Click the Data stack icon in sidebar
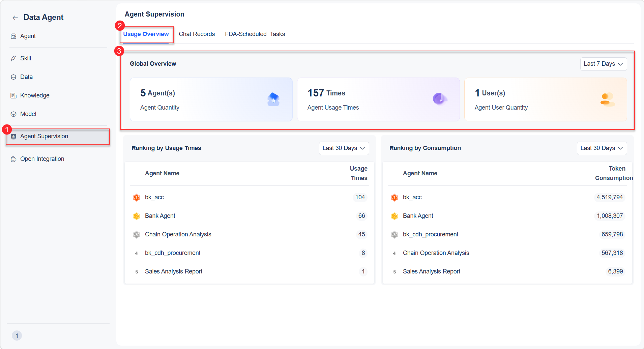This screenshot has width=644, height=349. (13, 77)
